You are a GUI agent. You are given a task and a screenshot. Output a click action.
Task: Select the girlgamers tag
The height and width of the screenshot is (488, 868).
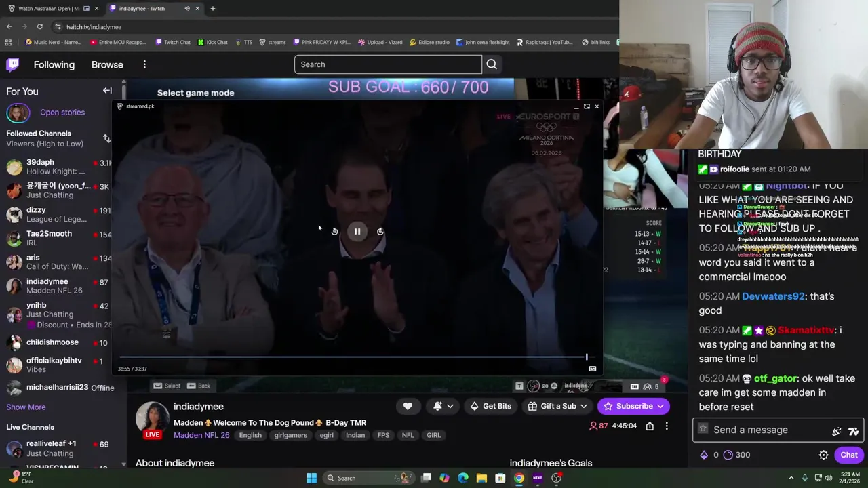click(x=291, y=435)
